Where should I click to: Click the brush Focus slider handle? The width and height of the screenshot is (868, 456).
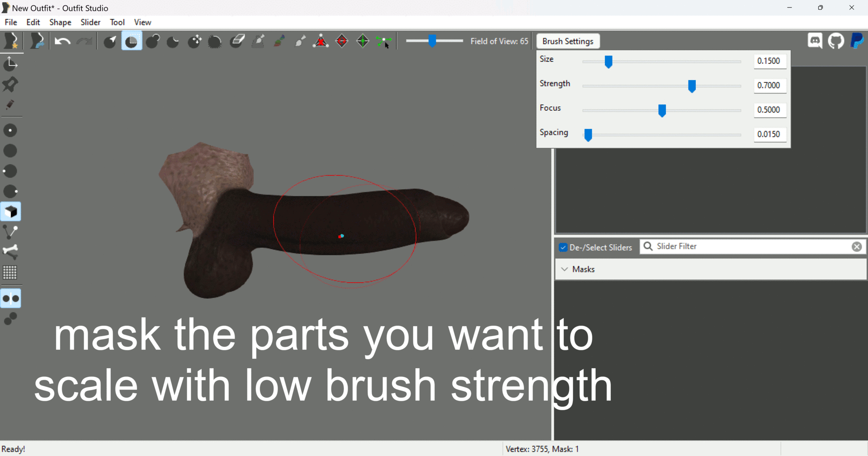(662, 110)
